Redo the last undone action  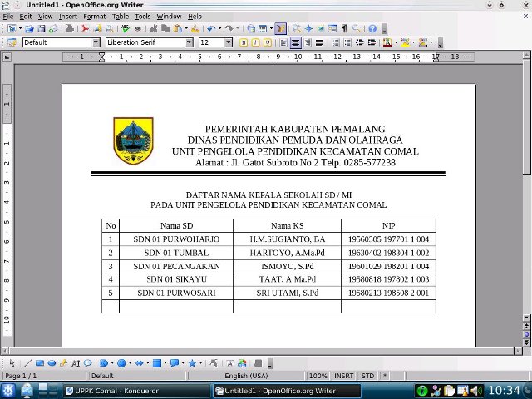tap(229, 29)
